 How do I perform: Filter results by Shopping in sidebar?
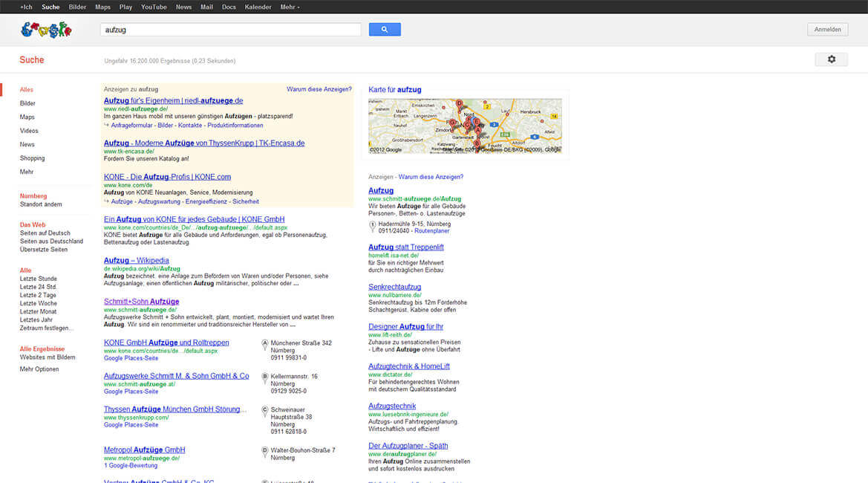32,158
